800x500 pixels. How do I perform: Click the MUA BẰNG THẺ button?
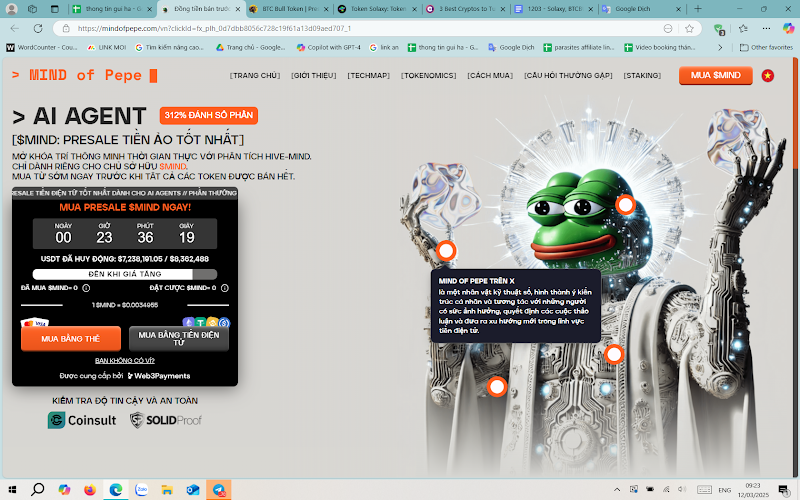(71, 339)
